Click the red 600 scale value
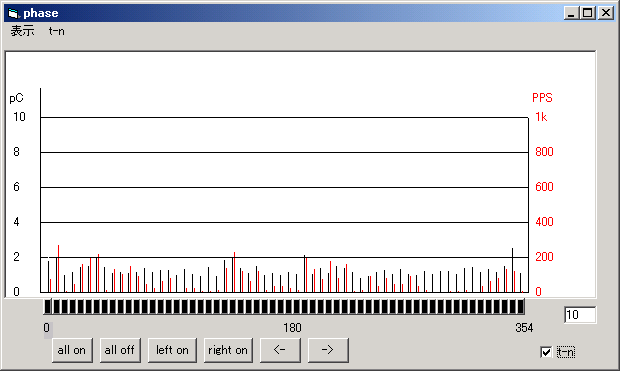Viewport: 620px width, 371px height. pos(544,187)
